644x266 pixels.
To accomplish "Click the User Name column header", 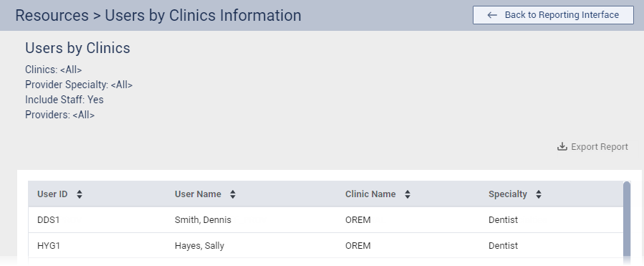I will (198, 194).
